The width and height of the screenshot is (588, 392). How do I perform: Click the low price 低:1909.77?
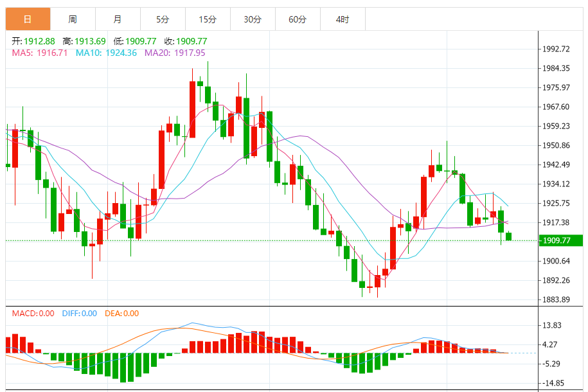click(x=135, y=41)
